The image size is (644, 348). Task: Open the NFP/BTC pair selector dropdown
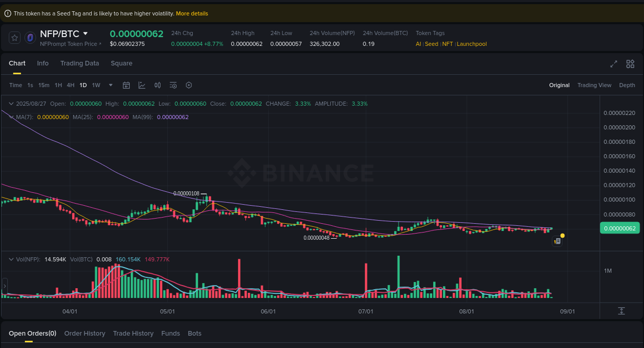pyautogui.click(x=86, y=34)
